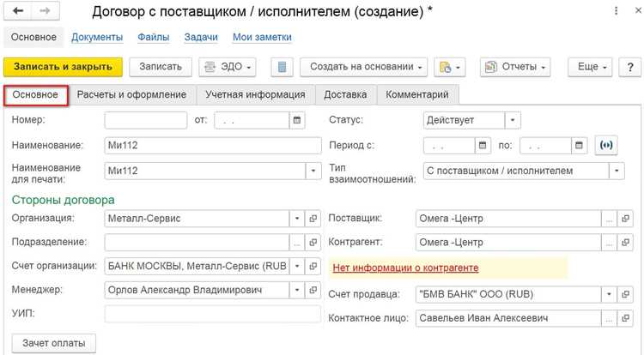Expand the Менеджер dropdown arrow

tap(297, 290)
